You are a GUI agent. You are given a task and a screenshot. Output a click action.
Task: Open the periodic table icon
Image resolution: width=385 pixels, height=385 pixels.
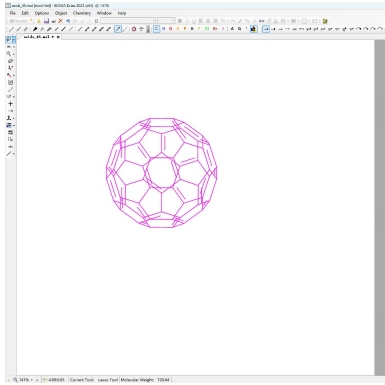(x=253, y=29)
